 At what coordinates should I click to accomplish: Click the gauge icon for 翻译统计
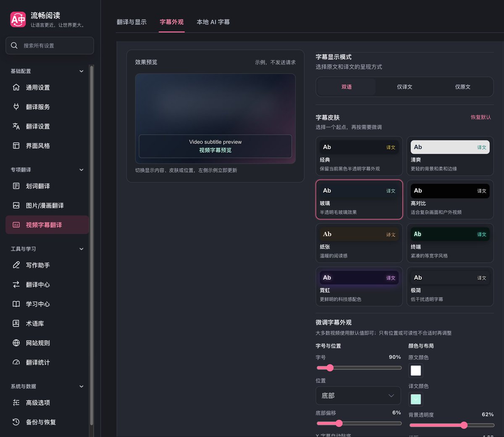click(16, 362)
